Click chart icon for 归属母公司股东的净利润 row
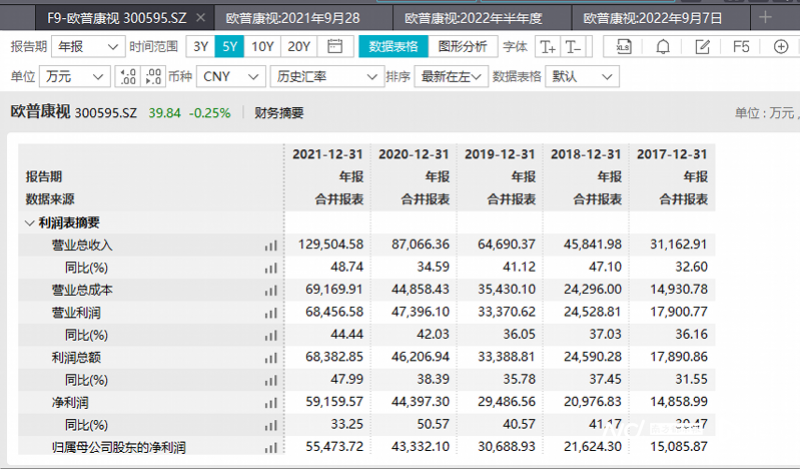Screen dimensions: 800x469 (x=271, y=448)
